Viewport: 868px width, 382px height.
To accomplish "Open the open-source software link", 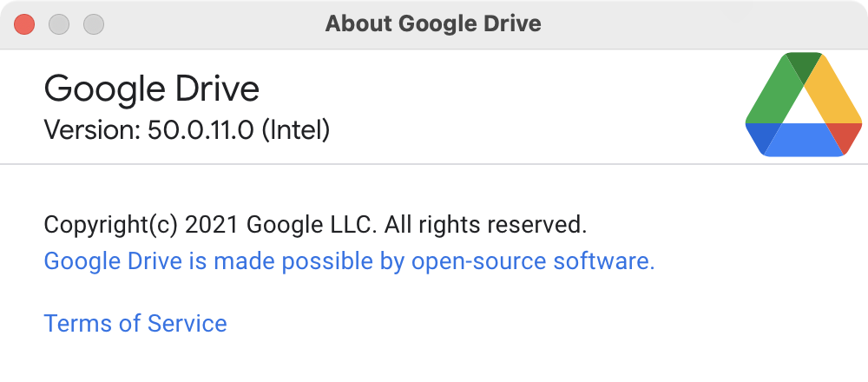I will [349, 261].
